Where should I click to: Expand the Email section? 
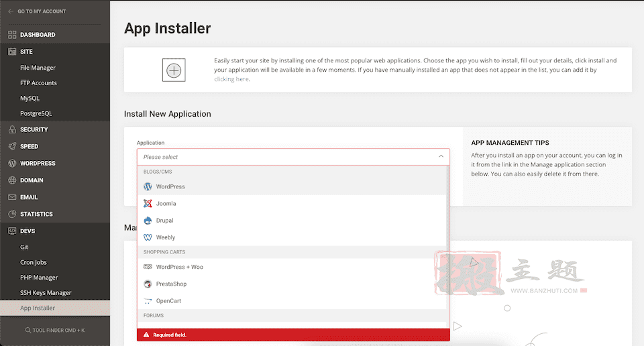tap(55, 197)
